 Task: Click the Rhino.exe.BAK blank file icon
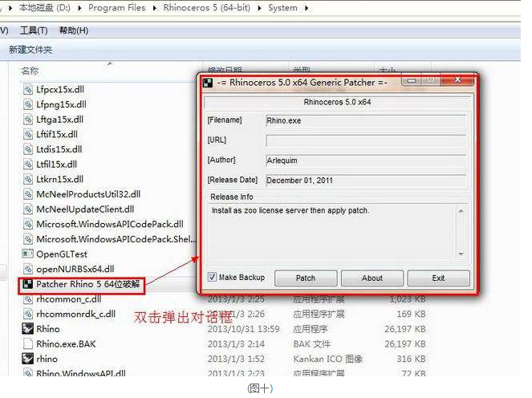click(x=28, y=343)
